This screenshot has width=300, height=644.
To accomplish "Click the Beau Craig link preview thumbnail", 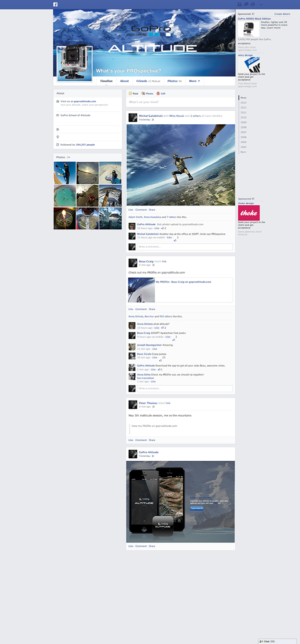I will (141, 290).
